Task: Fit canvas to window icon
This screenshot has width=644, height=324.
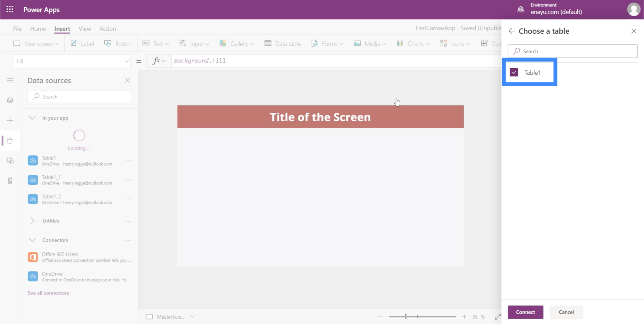Action: (x=498, y=317)
